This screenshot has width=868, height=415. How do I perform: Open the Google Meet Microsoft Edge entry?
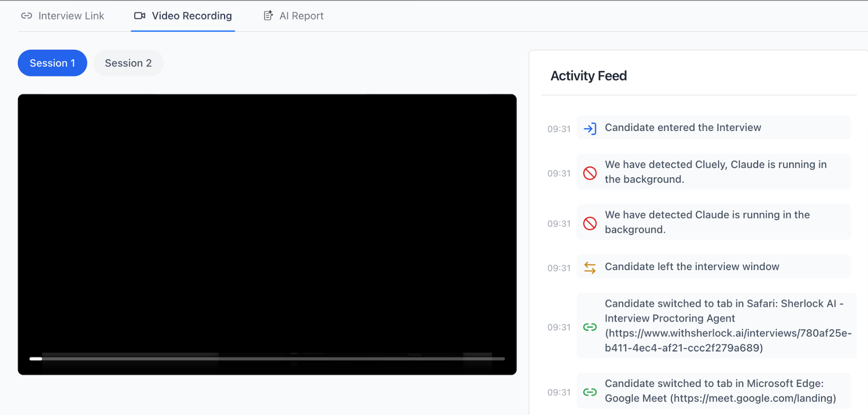point(720,391)
